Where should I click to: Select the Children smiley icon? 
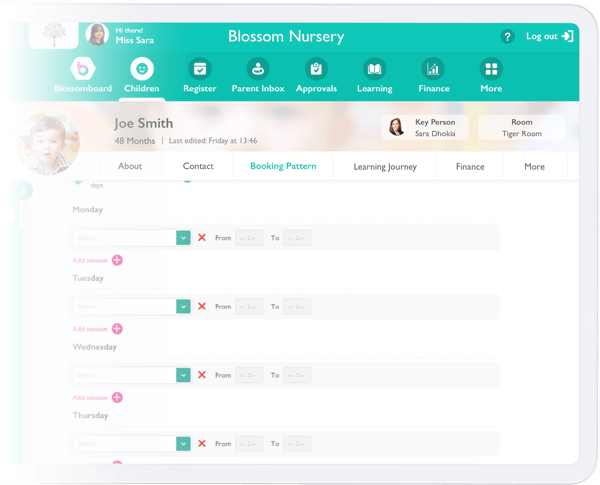click(x=142, y=69)
